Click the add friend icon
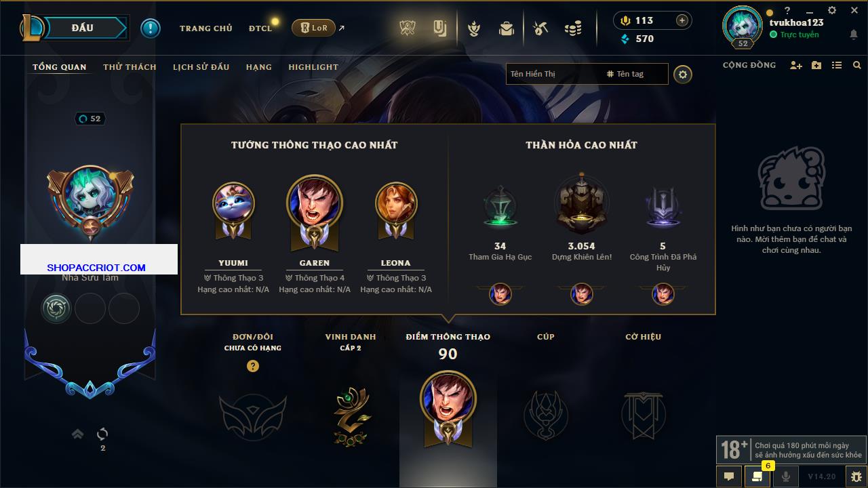Screen dimensions: 868x488 click(x=796, y=65)
